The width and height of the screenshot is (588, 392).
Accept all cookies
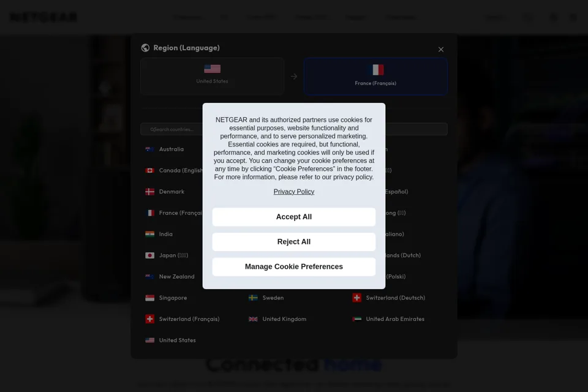[293, 217]
